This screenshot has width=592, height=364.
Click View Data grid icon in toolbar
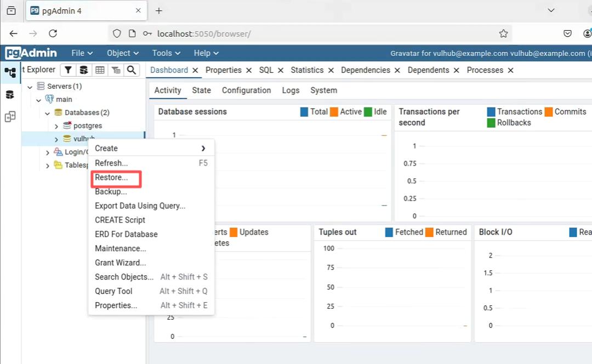click(x=100, y=70)
